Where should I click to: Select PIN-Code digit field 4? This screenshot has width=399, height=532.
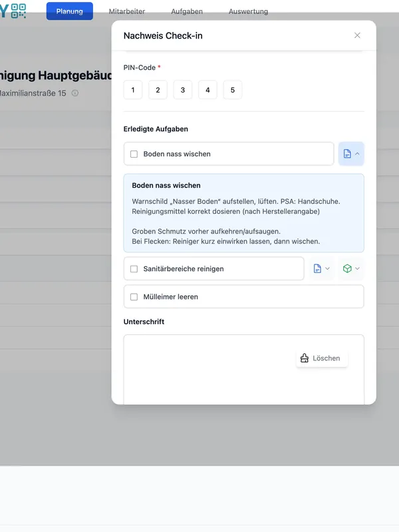pyautogui.click(x=207, y=90)
